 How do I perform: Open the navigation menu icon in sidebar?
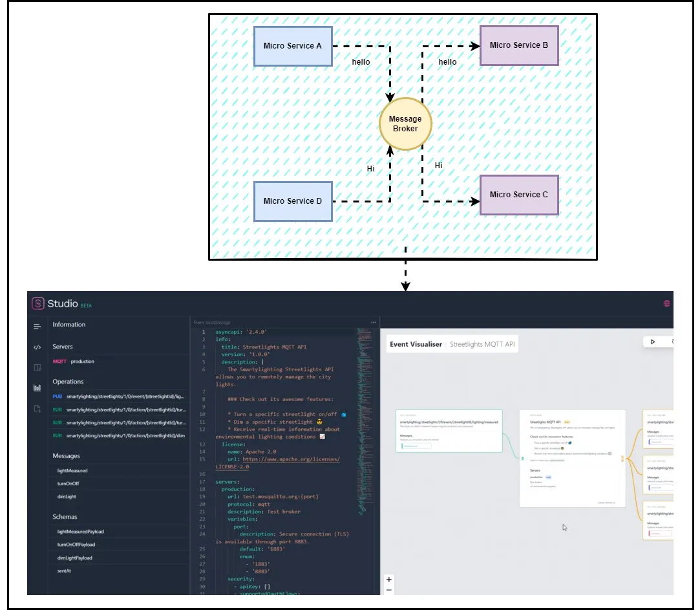pos(37,326)
